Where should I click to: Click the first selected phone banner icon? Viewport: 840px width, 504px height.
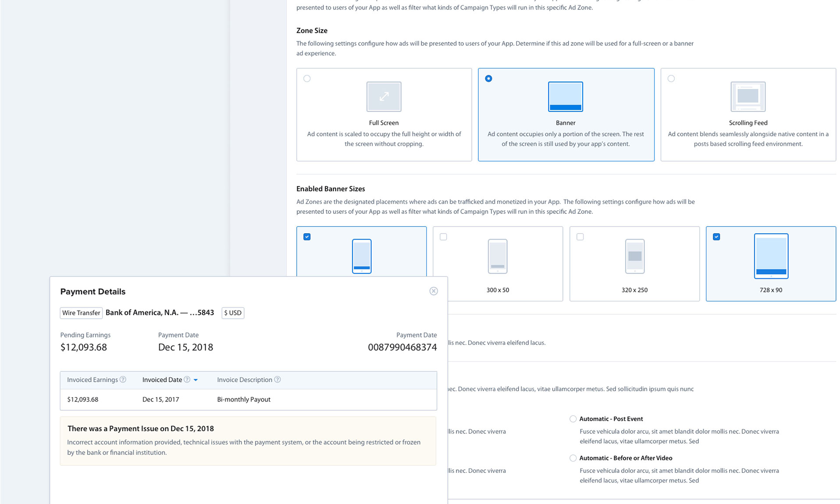point(362,256)
